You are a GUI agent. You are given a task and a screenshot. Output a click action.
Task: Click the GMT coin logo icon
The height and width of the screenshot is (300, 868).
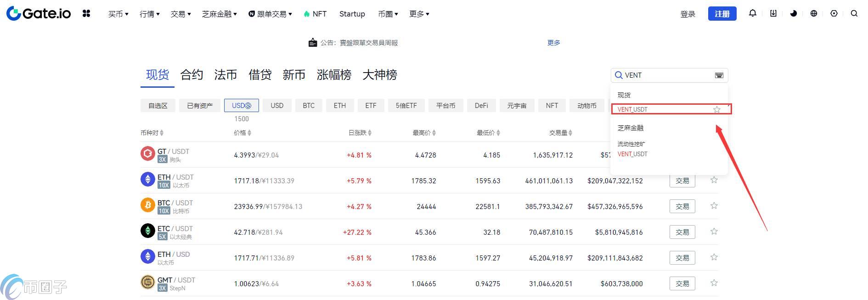148,282
